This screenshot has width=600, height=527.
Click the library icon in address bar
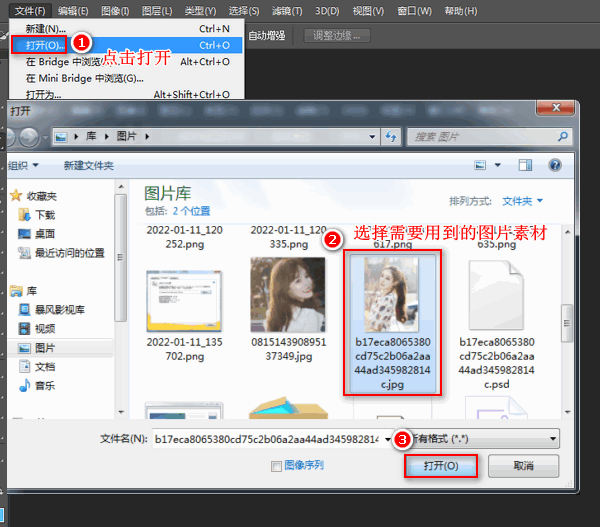61,137
